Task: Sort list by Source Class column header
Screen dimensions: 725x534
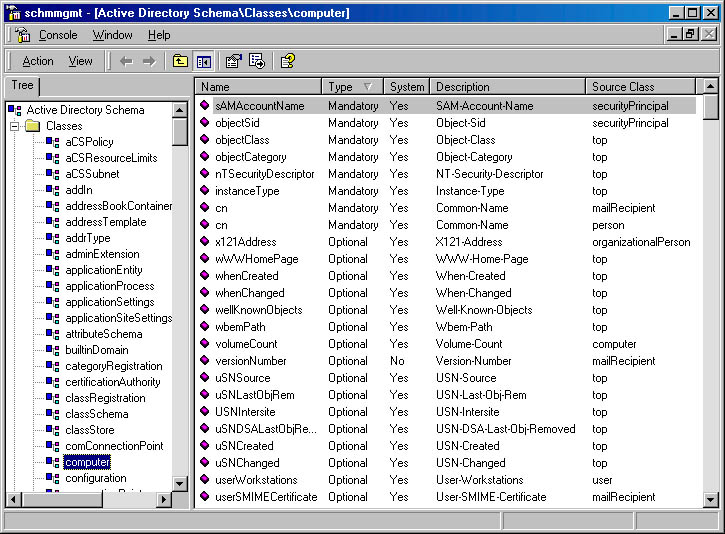Action: pos(640,87)
